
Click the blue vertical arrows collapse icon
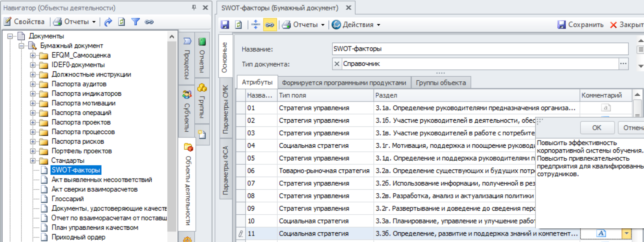pos(255,25)
